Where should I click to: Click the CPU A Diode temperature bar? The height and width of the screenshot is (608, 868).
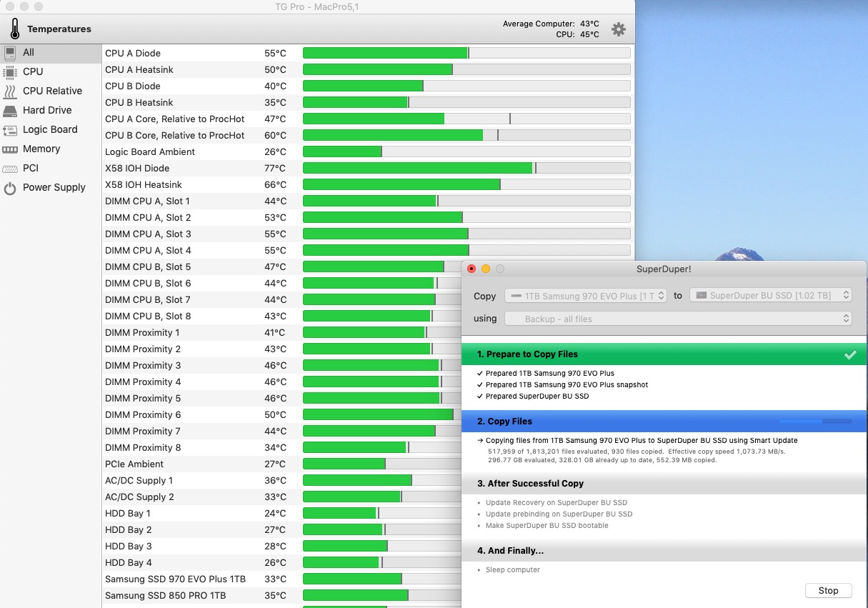(467, 53)
